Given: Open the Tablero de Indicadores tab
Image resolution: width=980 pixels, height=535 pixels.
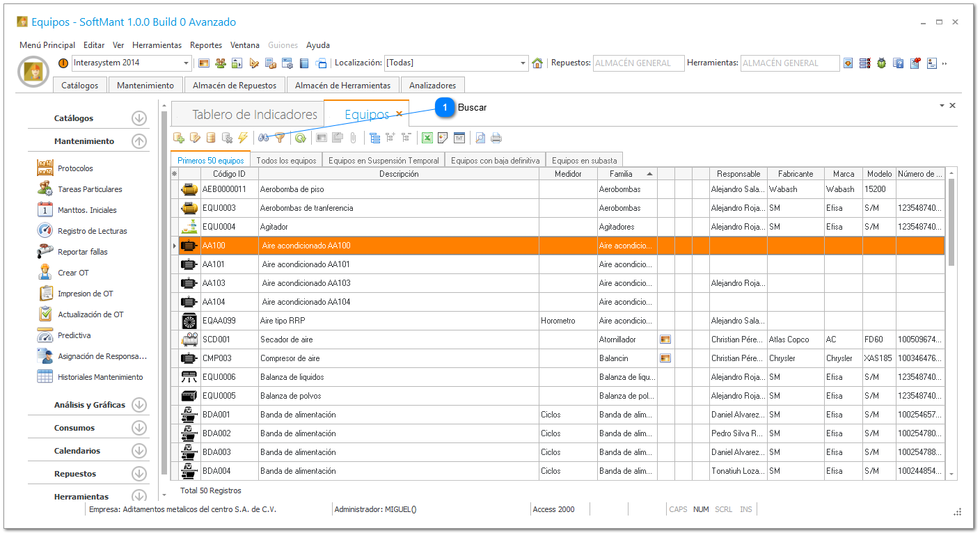Looking at the screenshot, I should pyautogui.click(x=254, y=115).
